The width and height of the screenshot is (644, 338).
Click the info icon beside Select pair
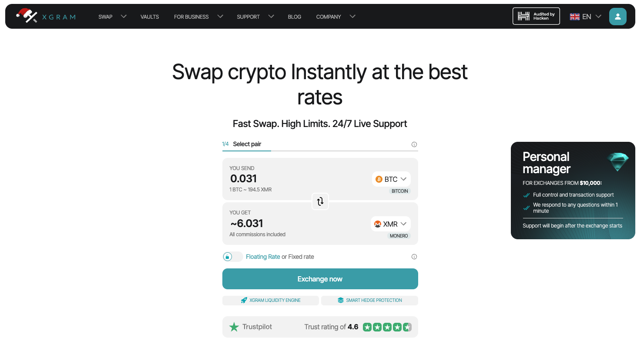414,144
